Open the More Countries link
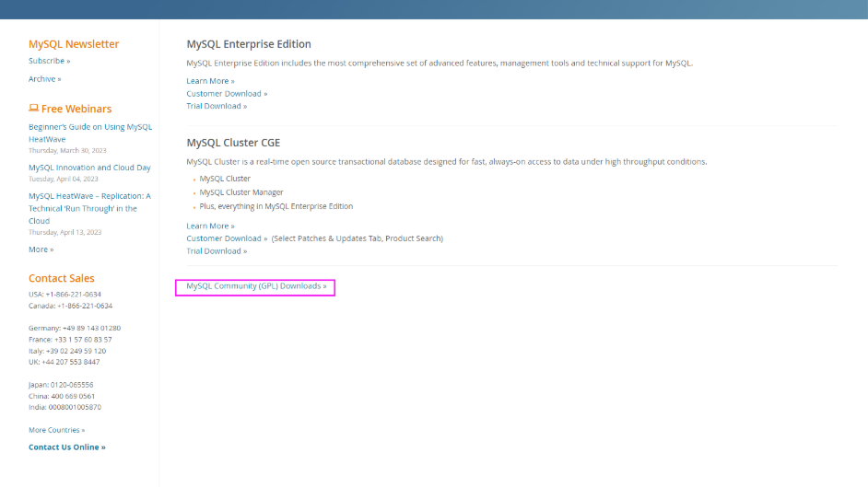Viewport: 868px width, 487px height. [x=56, y=430]
